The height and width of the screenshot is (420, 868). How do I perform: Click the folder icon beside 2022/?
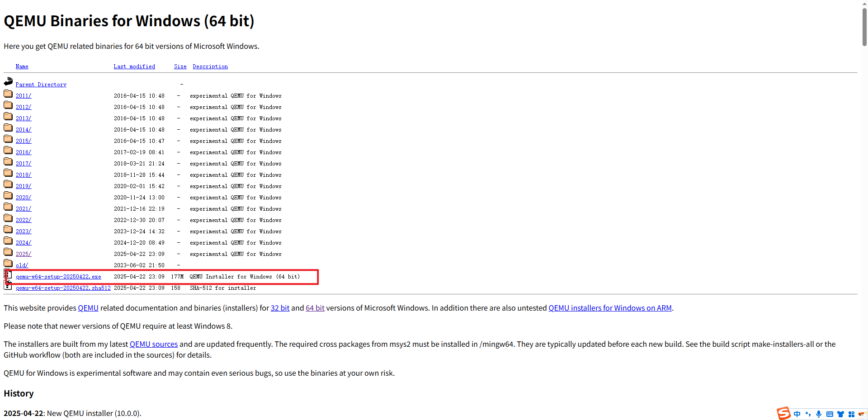(x=8, y=218)
